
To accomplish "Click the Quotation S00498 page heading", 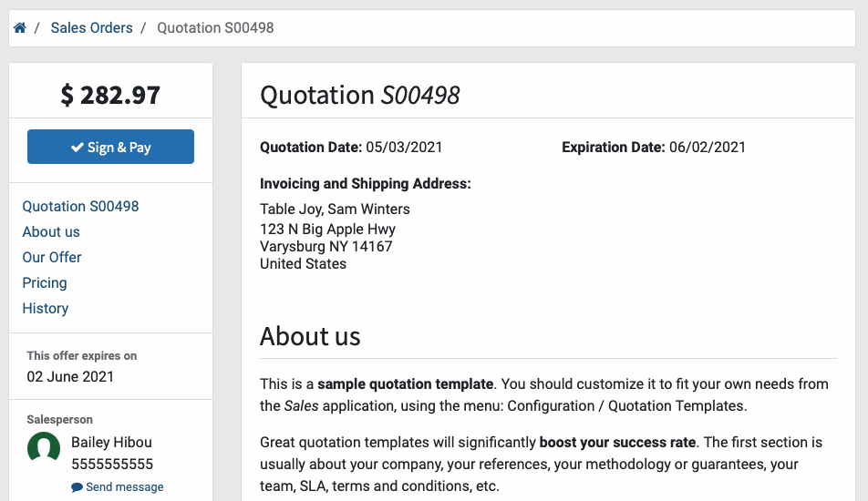I will [x=360, y=95].
